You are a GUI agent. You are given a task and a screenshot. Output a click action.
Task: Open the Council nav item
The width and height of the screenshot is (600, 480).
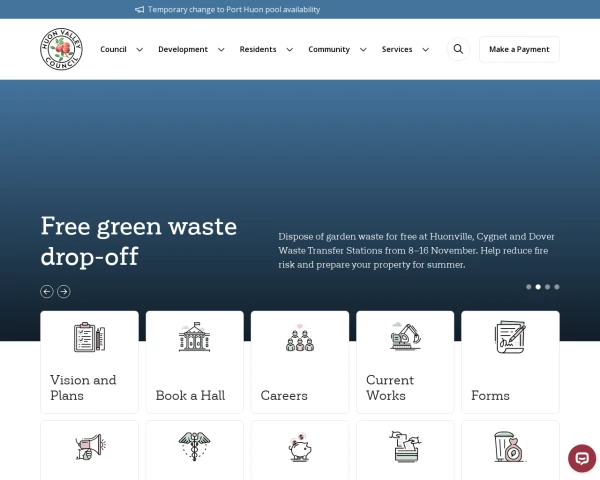click(113, 49)
